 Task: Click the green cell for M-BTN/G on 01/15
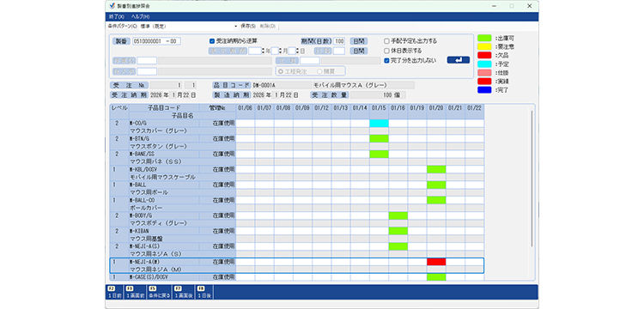tap(379, 139)
